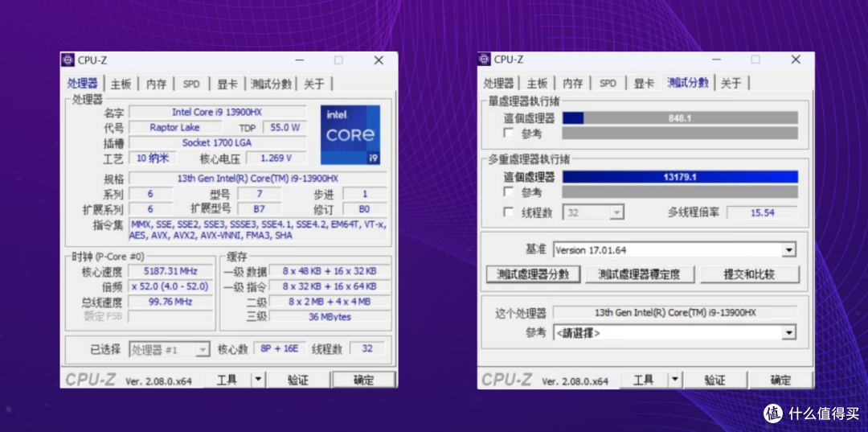Viewport: 868px width, 432px height.
Task: Click the 核心电压 value 1.269 V
Action: point(276,158)
